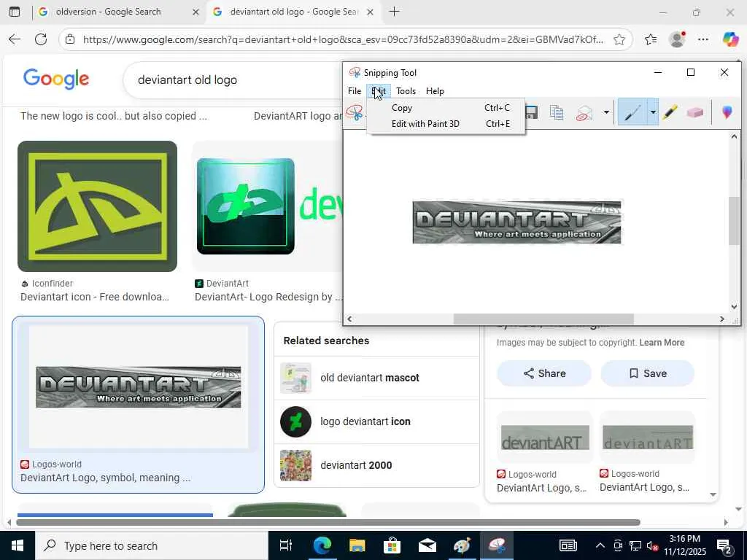Click the taskbar search box
Viewport: 747px width, 560px height.
(152, 545)
